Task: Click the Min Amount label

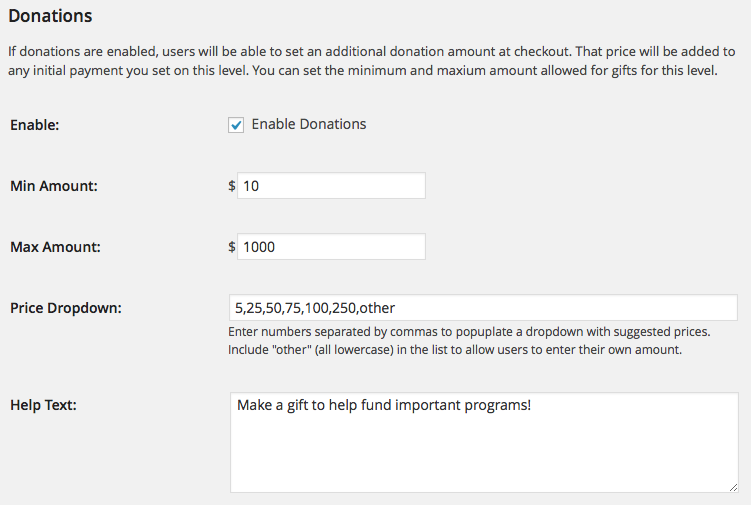Action: pos(54,186)
